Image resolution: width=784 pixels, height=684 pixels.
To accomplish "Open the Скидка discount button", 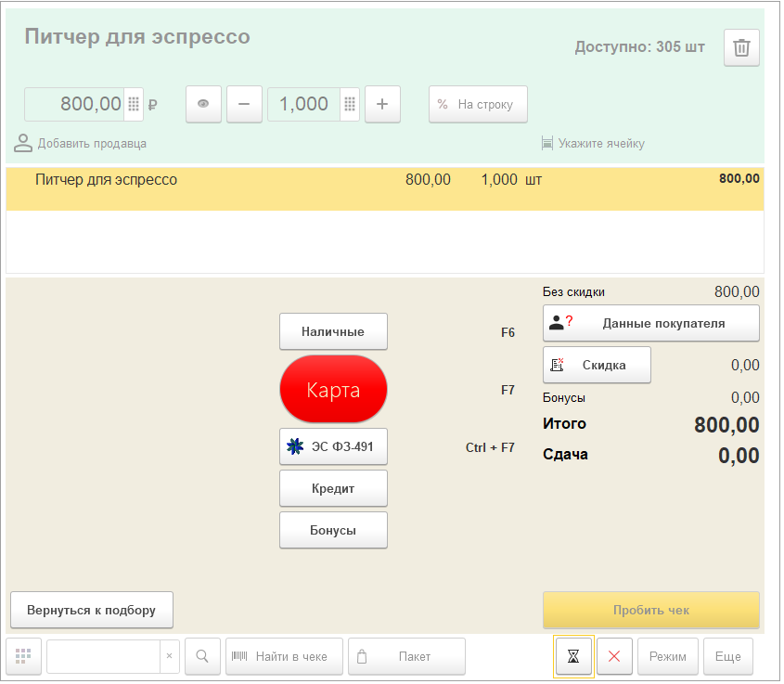I will (x=597, y=365).
